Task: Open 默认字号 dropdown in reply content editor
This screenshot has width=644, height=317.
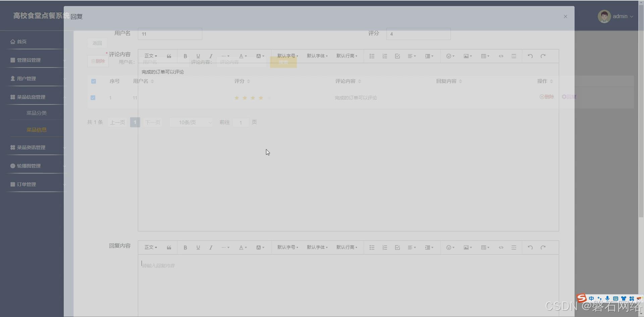Action: 287,247
